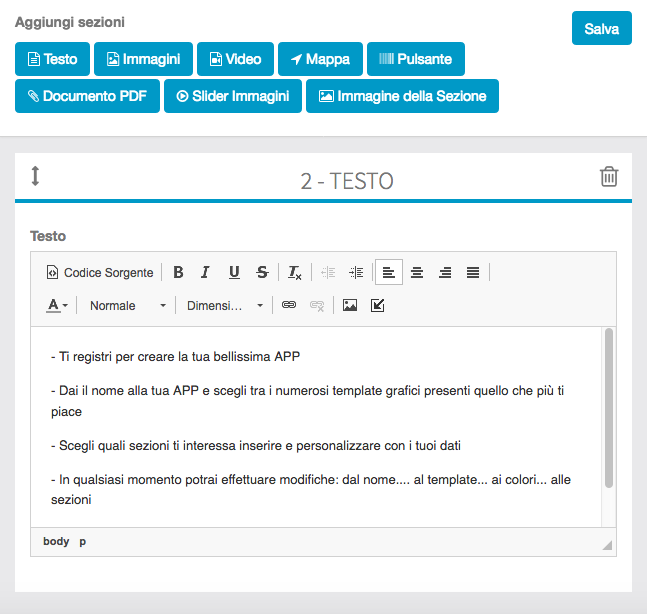Select the body element path tag
The width and height of the screenshot is (647, 614).
pos(56,541)
